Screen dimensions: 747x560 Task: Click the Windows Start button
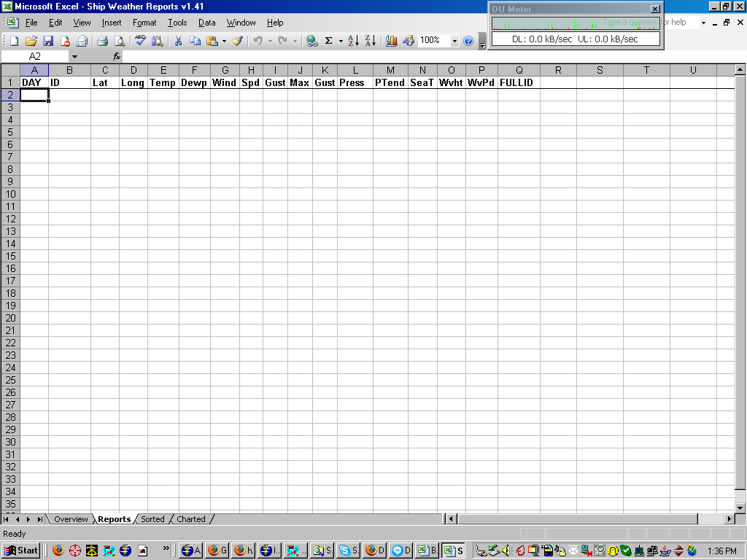pos(20,551)
